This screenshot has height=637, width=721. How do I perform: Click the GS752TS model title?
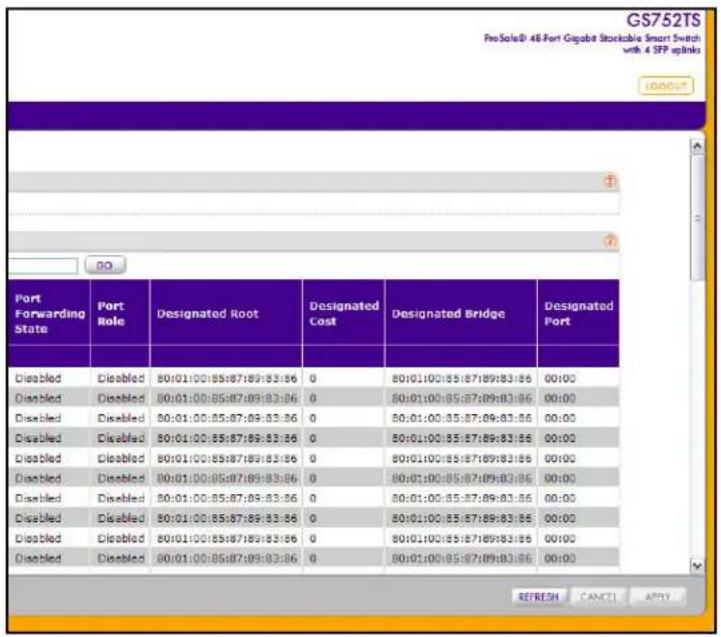click(664, 20)
